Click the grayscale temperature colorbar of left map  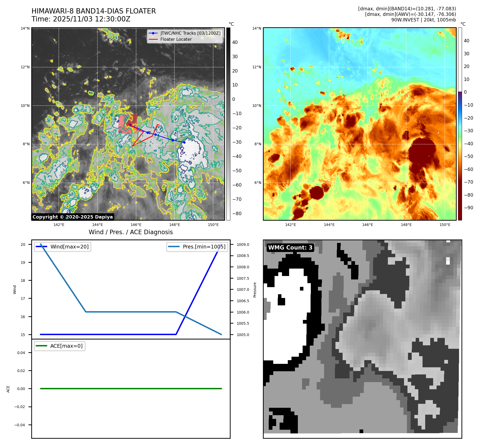[x=228, y=124]
